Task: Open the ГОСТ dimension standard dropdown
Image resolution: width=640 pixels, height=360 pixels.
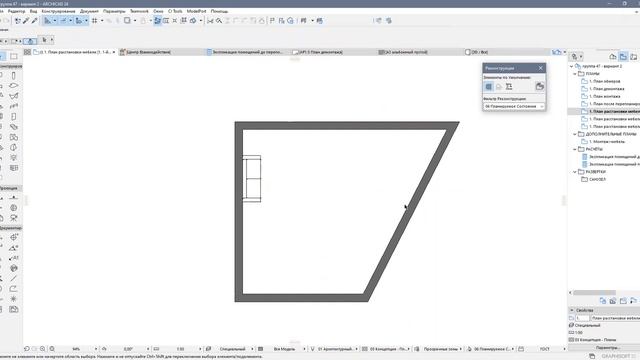Action: pos(564,349)
